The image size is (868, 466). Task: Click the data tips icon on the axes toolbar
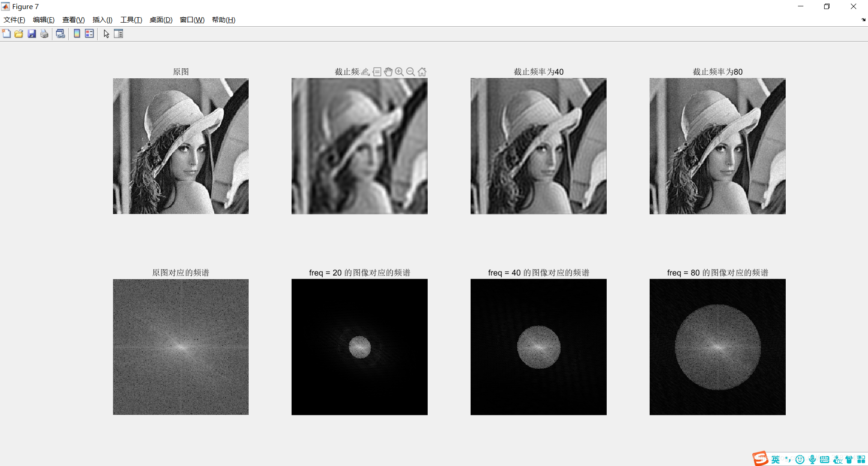pyautogui.click(x=377, y=71)
